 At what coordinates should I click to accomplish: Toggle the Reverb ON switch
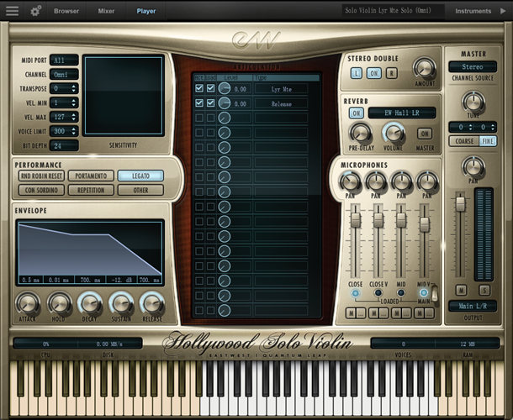coord(357,113)
